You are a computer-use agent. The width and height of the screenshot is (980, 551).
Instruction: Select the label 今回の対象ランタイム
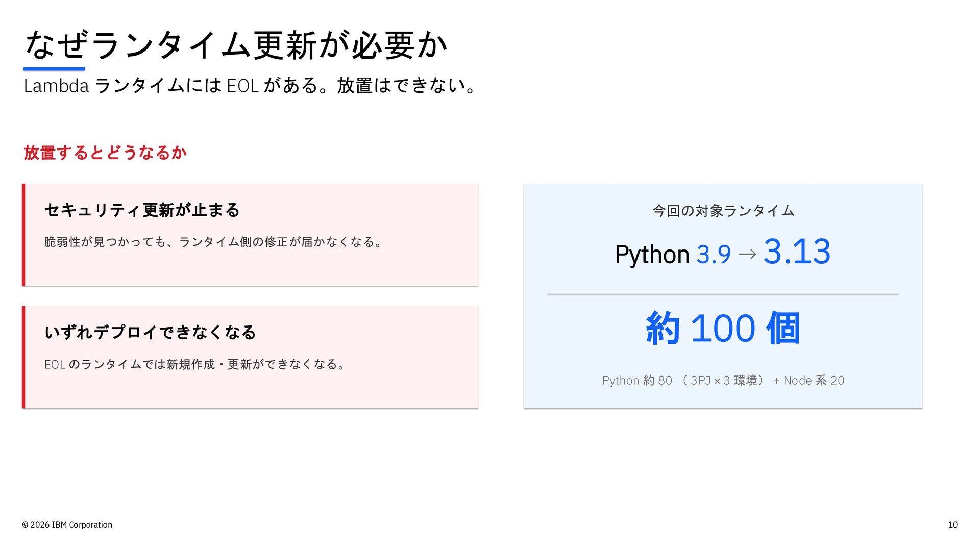[x=723, y=211]
